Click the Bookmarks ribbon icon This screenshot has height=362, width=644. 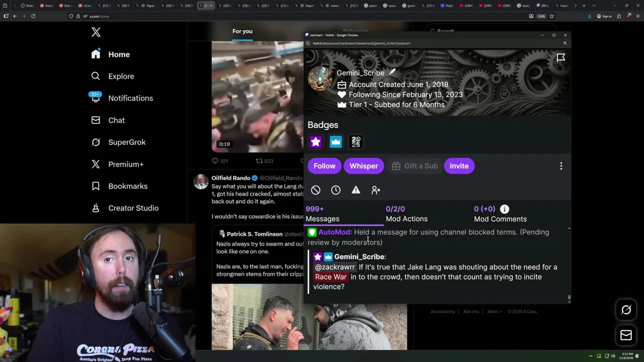click(x=96, y=186)
